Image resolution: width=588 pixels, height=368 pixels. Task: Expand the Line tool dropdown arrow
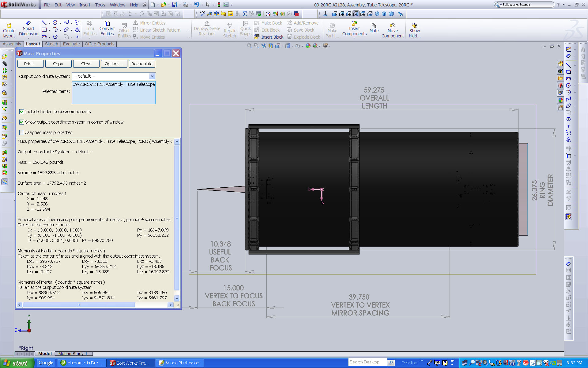click(49, 23)
